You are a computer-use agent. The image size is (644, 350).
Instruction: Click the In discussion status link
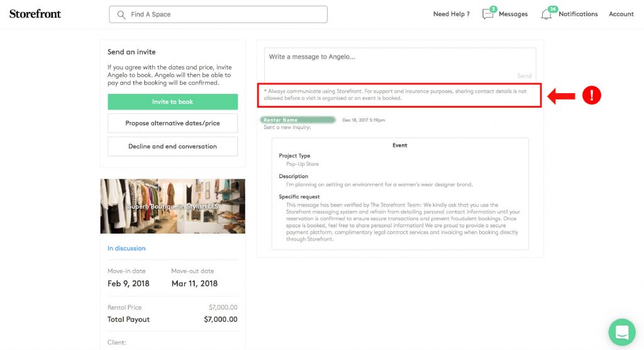pos(126,249)
